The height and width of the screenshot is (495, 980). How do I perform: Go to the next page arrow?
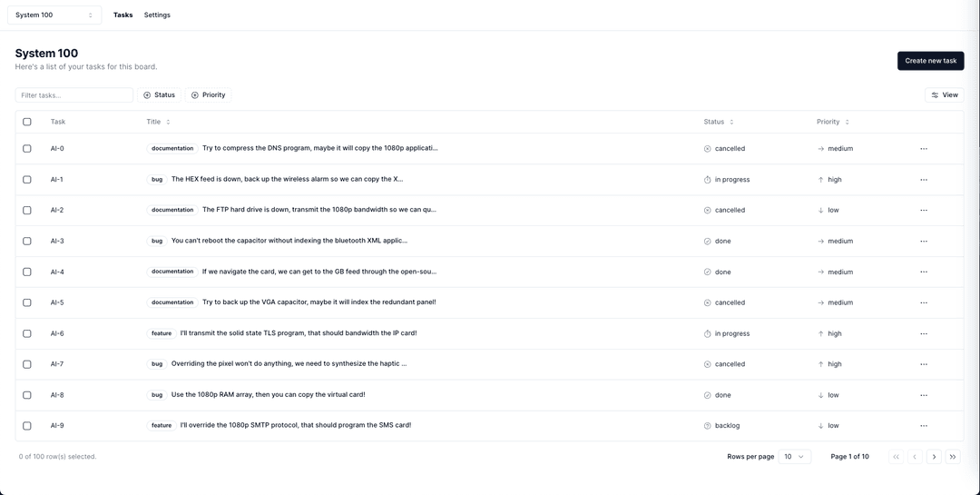pyautogui.click(x=934, y=457)
